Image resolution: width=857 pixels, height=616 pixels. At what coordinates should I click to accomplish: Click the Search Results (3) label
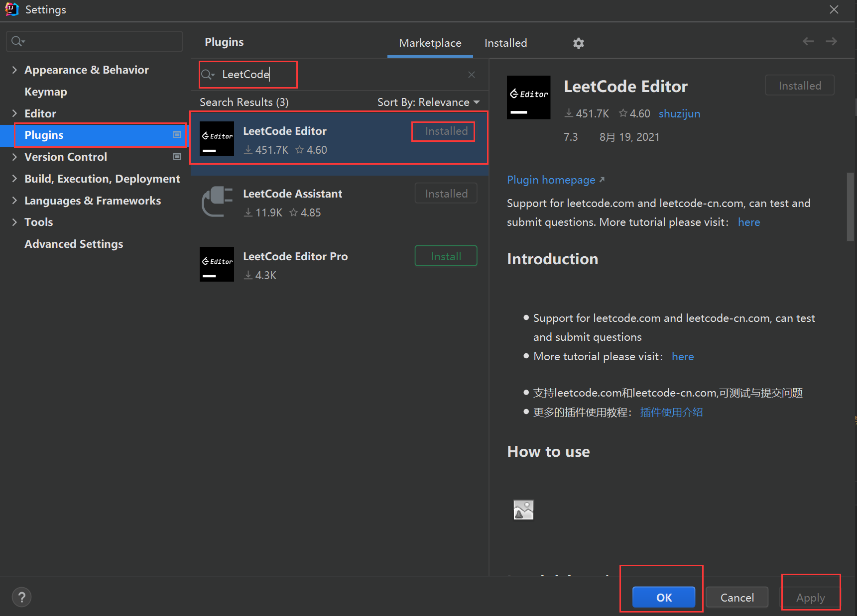[x=244, y=103]
